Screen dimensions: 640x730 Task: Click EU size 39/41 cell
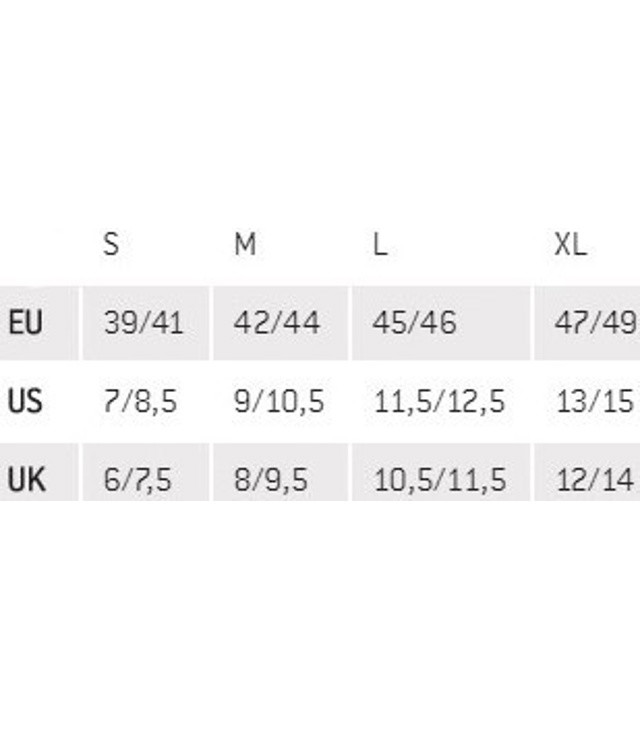(x=146, y=323)
